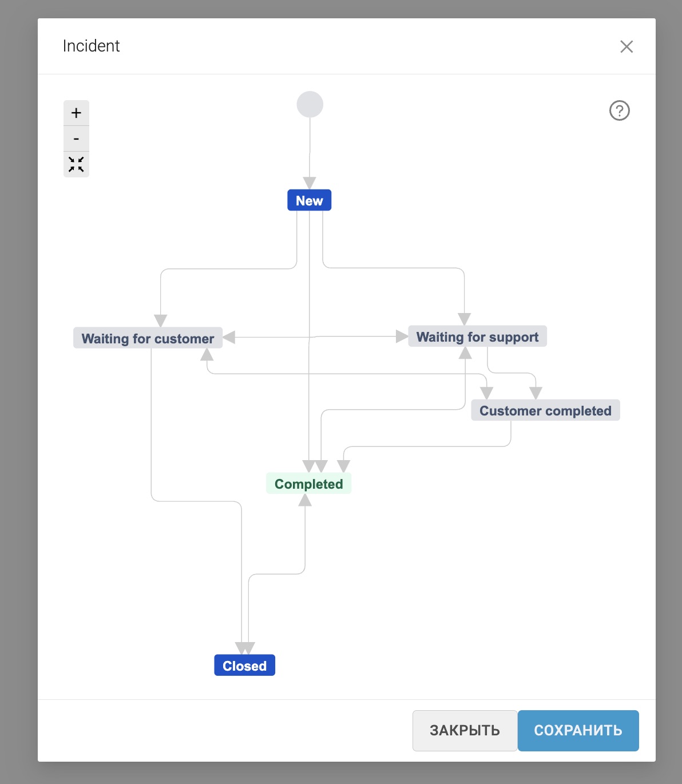
Task: Click the gray start circle node
Action: pos(310,104)
